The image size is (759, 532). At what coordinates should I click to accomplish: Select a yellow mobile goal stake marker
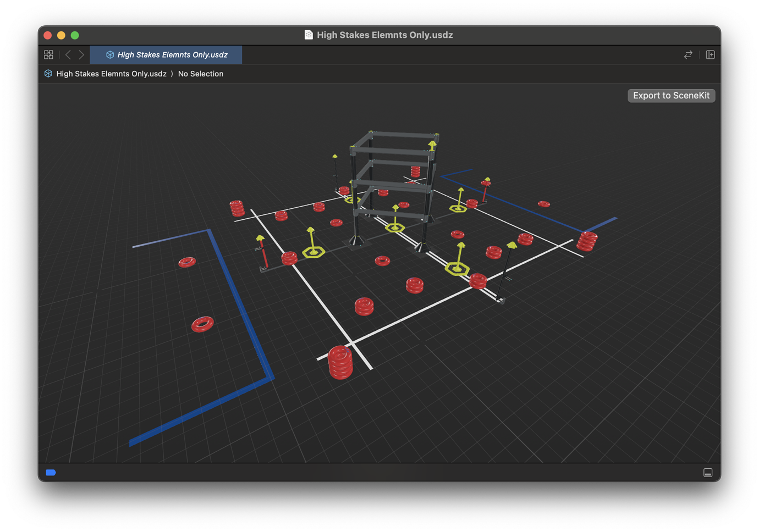(x=458, y=268)
